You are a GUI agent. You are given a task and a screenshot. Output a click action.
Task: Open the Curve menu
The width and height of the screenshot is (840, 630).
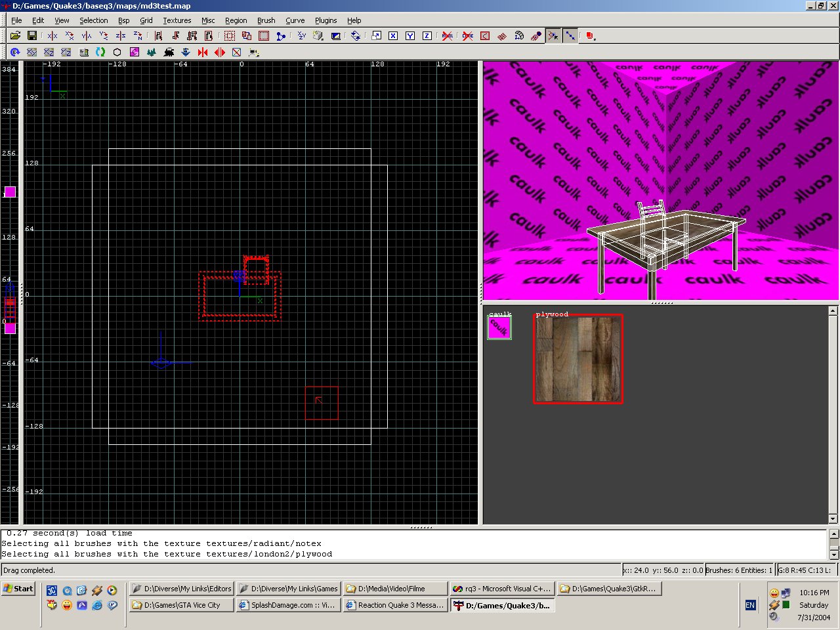coord(295,20)
